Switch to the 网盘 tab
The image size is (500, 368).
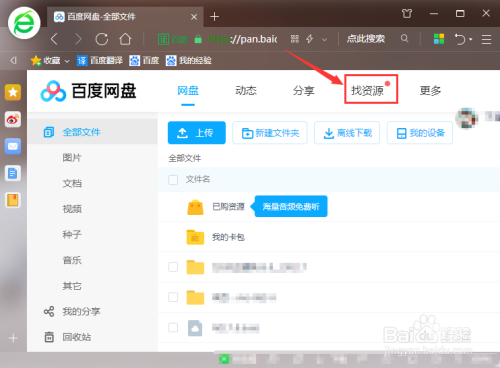coord(188,91)
